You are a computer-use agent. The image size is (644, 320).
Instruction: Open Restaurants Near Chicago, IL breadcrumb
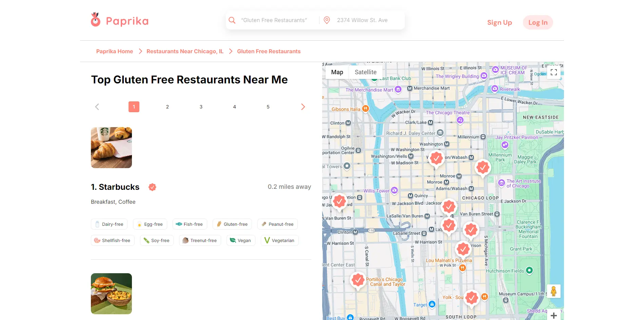185,51
